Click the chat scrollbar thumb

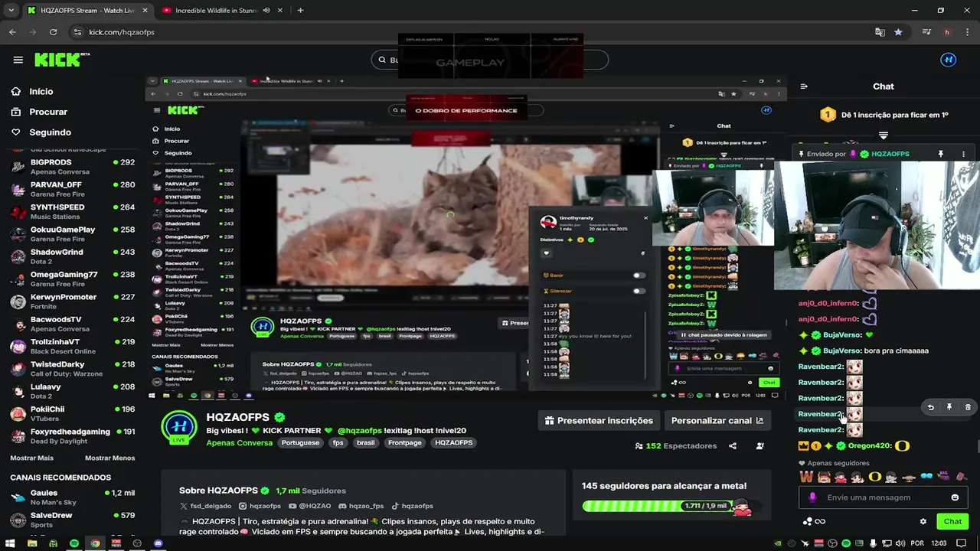coord(977,446)
